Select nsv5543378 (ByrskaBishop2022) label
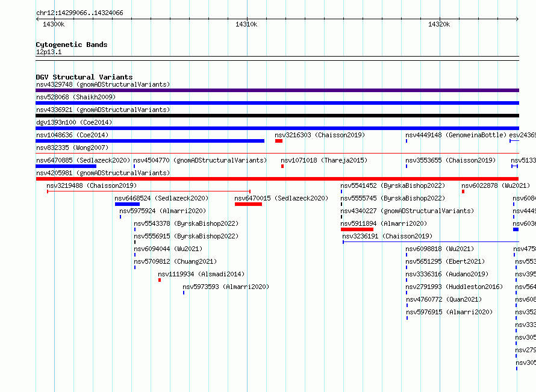The width and height of the screenshot is (536, 392). coord(186,223)
